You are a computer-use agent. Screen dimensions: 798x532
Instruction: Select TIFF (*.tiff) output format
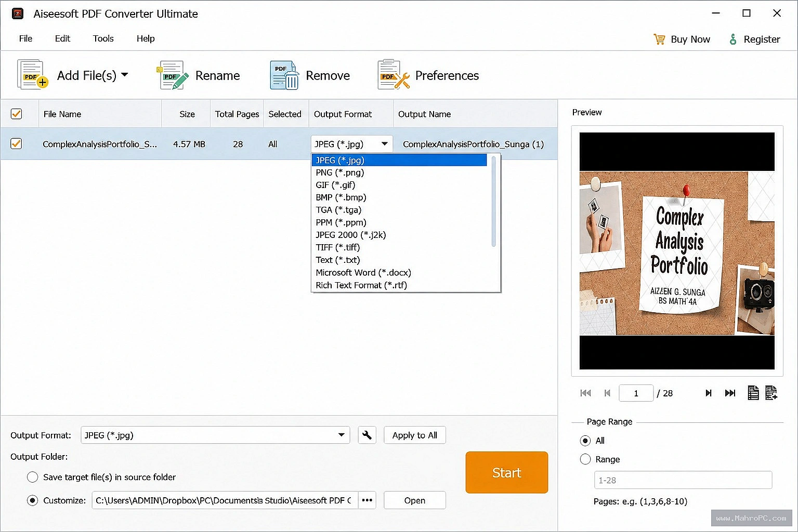(399, 247)
